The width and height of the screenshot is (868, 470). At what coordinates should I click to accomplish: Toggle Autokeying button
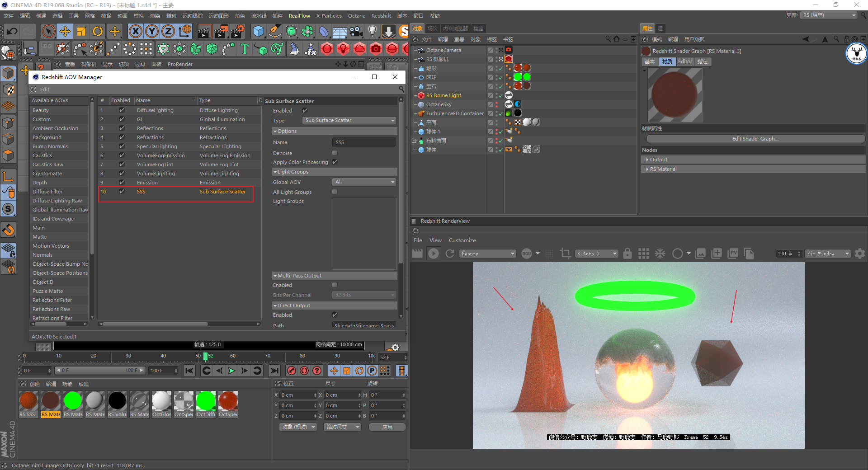point(304,371)
